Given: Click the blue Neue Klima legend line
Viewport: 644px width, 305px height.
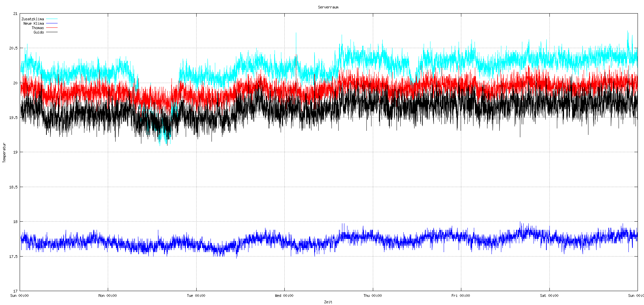Looking at the screenshot, I should (x=52, y=23).
